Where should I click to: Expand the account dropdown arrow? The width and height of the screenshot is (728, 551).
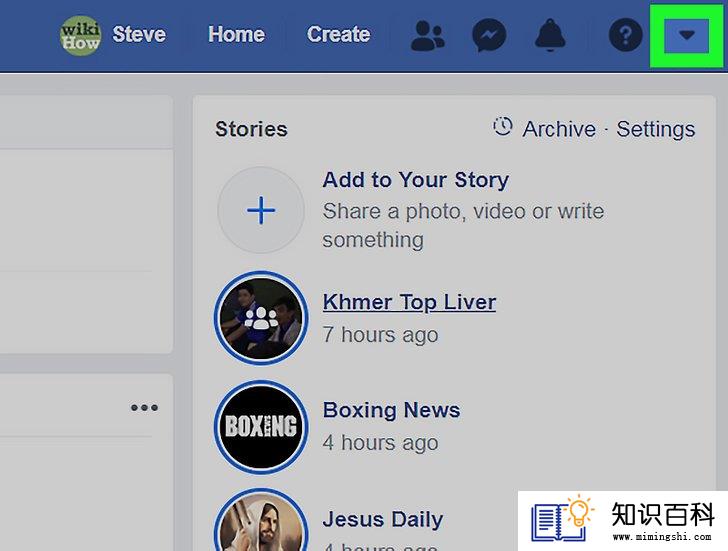[686, 35]
